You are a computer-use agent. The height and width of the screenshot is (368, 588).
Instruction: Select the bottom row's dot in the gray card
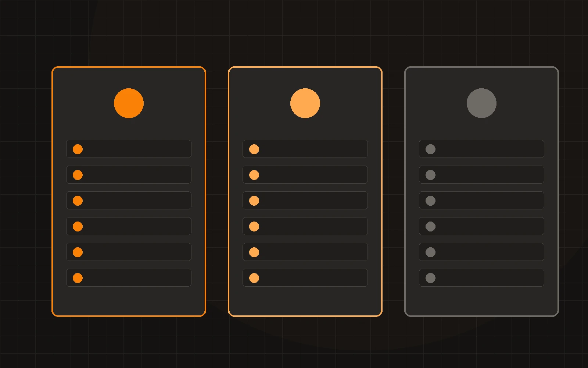tap(430, 278)
